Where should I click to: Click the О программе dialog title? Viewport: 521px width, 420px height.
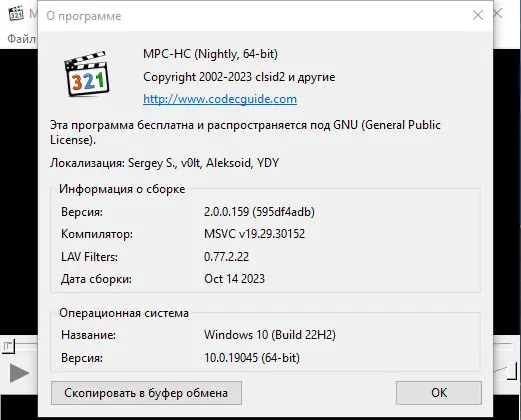pyautogui.click(x=84, y=16)
